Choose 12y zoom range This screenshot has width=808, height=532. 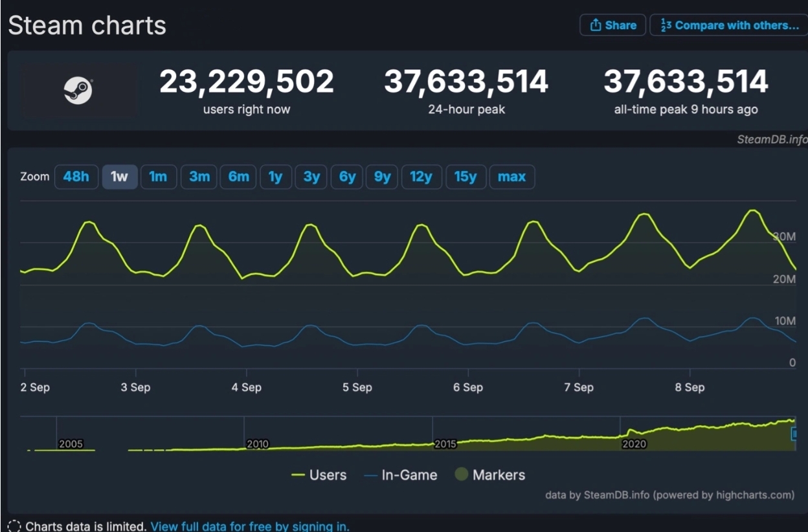pos(421,177)
